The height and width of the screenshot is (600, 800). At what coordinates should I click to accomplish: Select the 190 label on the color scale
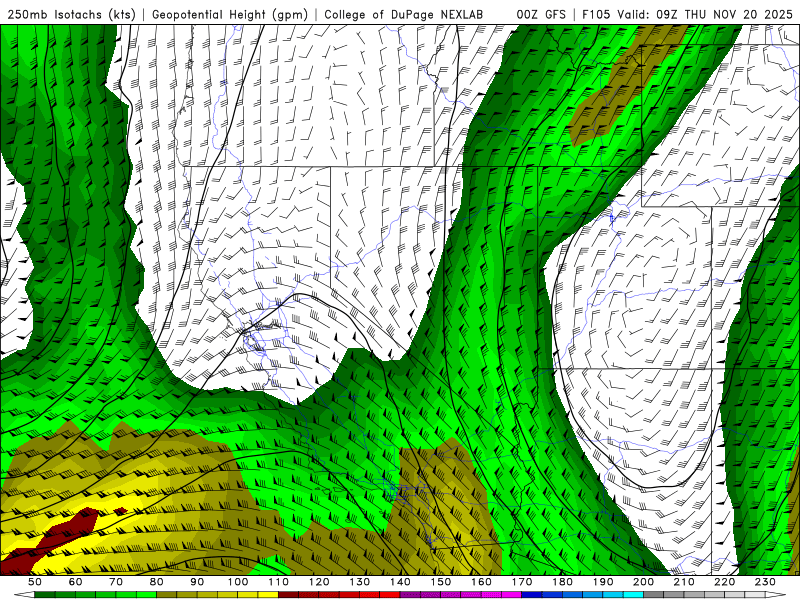(x=603, y=582)
